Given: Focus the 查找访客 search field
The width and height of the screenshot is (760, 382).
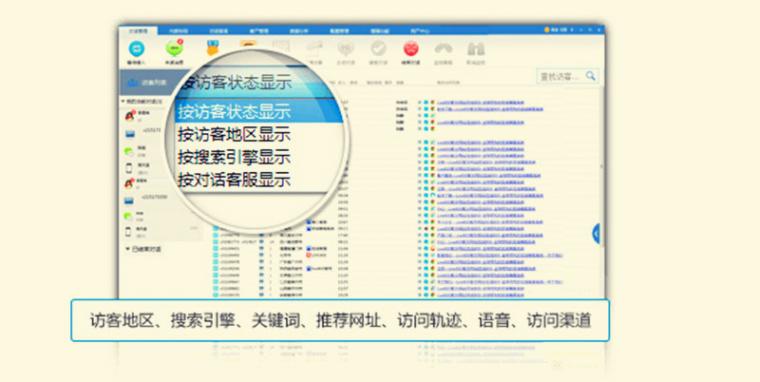Looking at the screenshot, I should (x=567, y=76).
